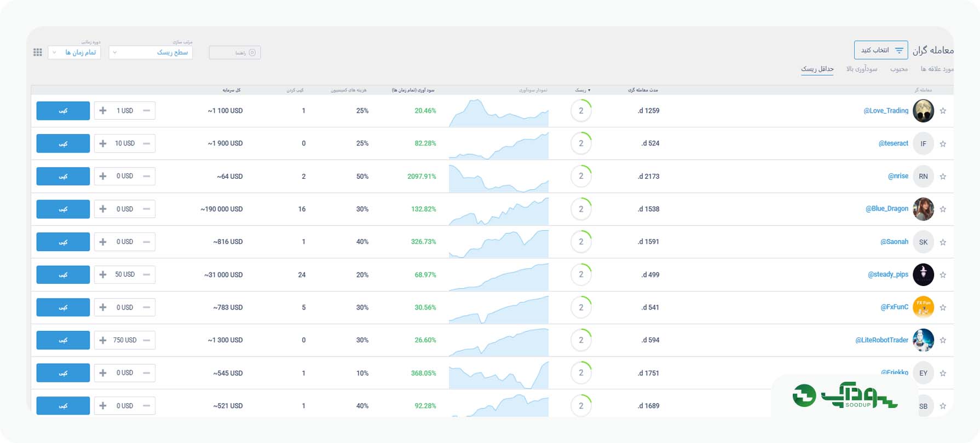
Task: Click copy button for @Love_Trading row
Action: point(63,110)
